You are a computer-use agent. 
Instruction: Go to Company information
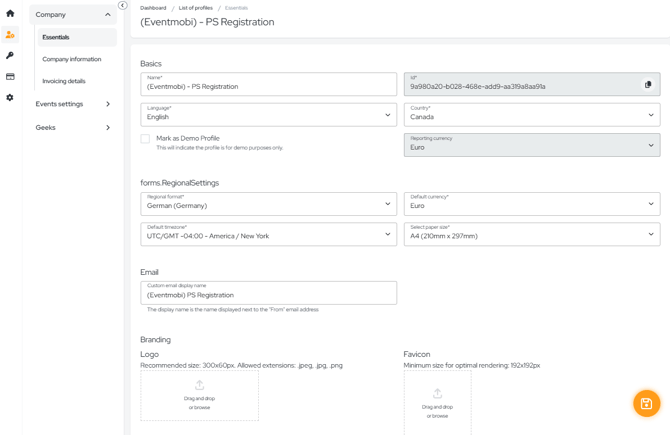coord(72,59)
